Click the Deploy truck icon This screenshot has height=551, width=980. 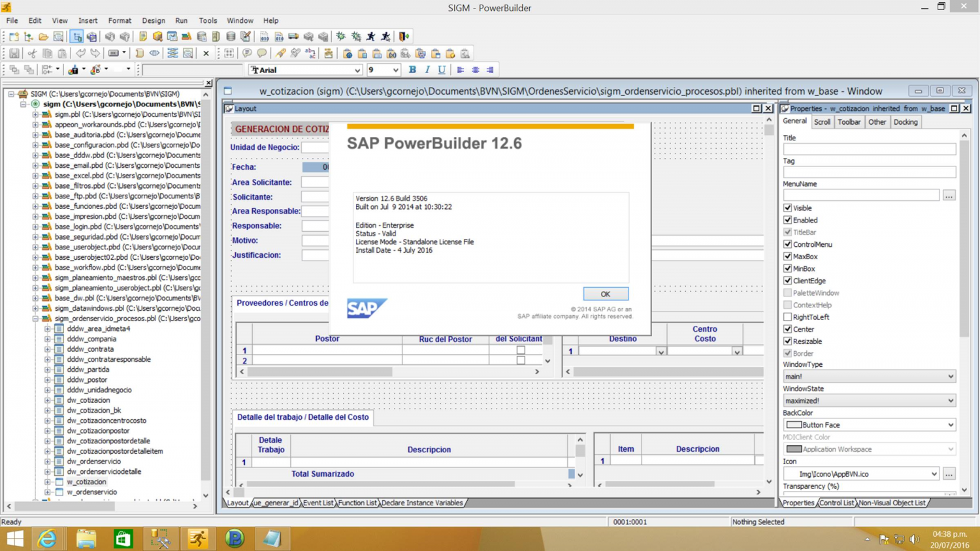(293, 37)
